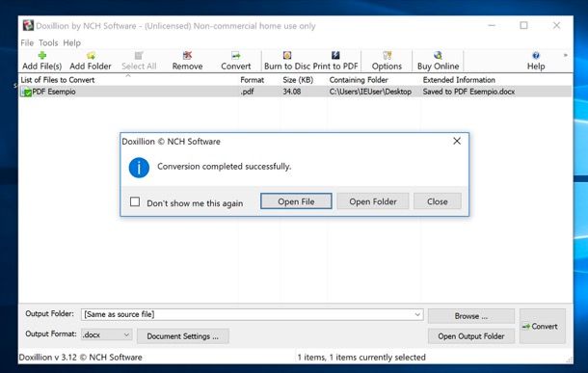Sort by the Format column header
This screenshot has height=373, width=588.
(252, 80)
